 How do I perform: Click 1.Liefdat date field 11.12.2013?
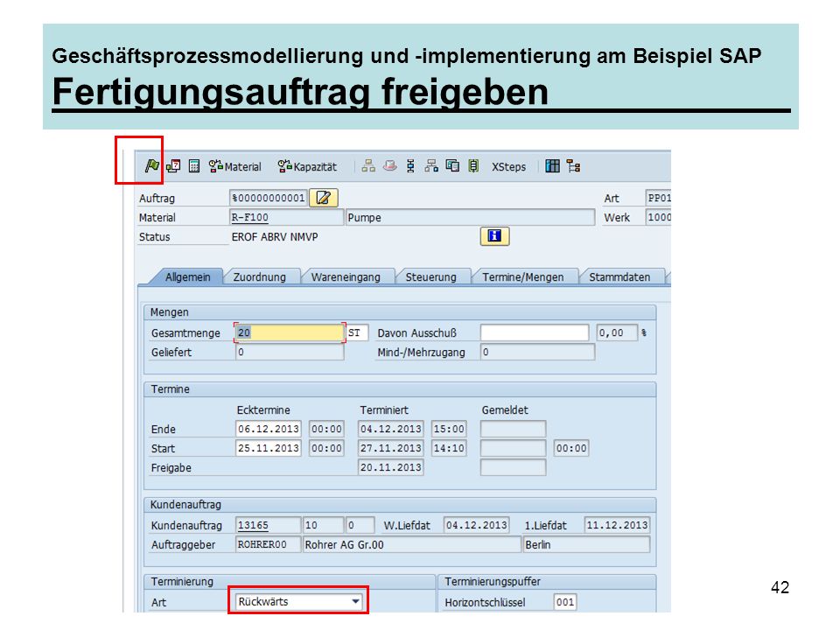617,525
